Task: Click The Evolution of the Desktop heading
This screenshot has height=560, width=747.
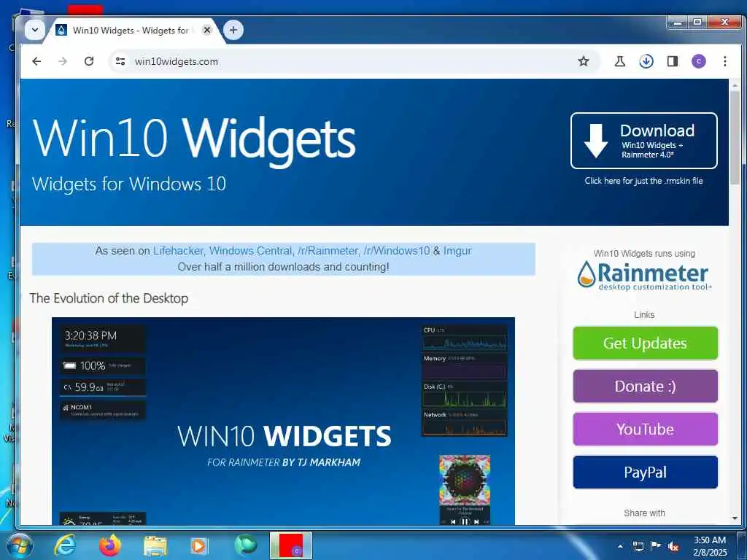Action: (109, 298)
